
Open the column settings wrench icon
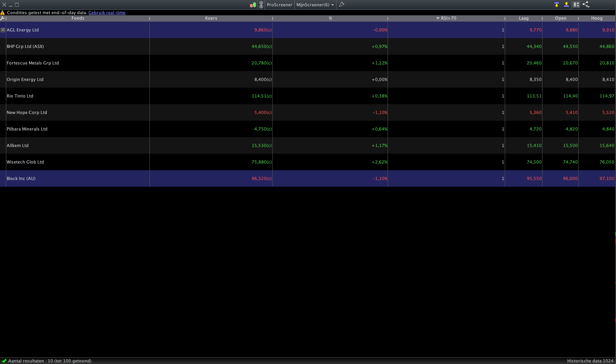[2, 18]
